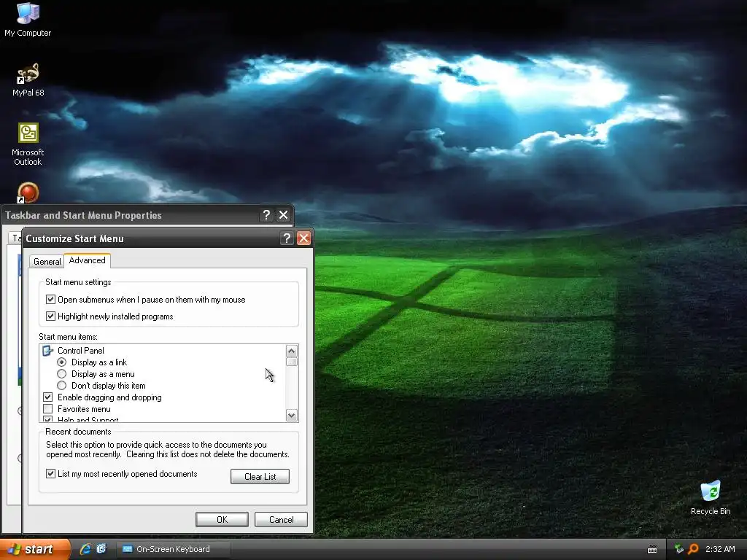This screenshot has width=747, height=560.
Task: Toggle Enable dragging and dropping checkbox
Action: tap(47, 397)
